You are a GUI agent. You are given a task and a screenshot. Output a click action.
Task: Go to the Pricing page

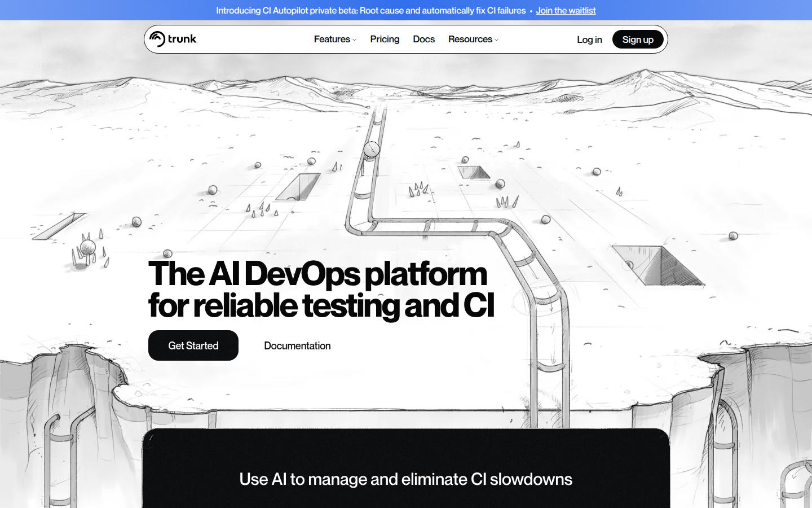click(385, 39)
